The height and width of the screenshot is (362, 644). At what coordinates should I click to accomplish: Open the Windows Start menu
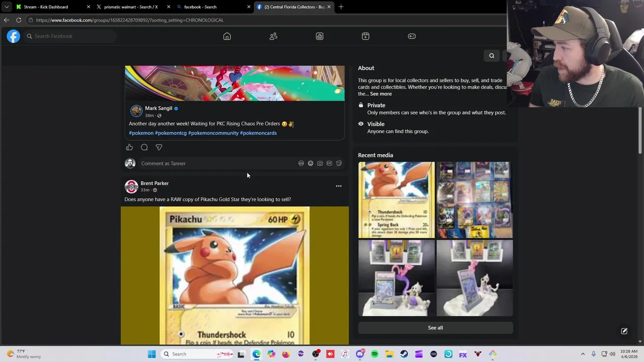click(151, 354)
